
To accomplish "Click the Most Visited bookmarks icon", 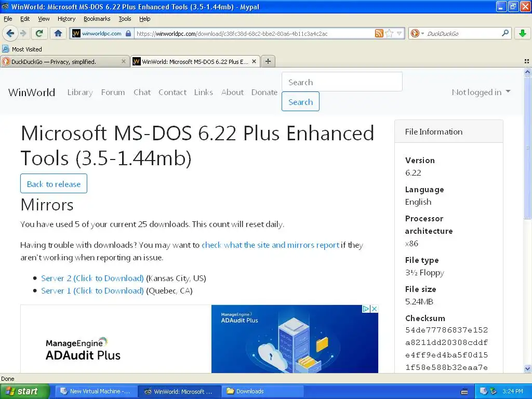I will pos(5,49).
